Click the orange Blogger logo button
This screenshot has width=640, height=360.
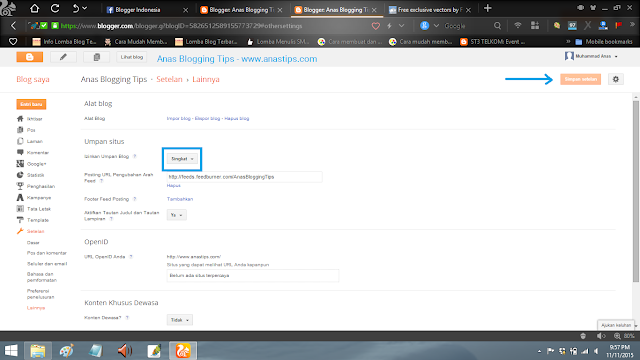point(29,57)
